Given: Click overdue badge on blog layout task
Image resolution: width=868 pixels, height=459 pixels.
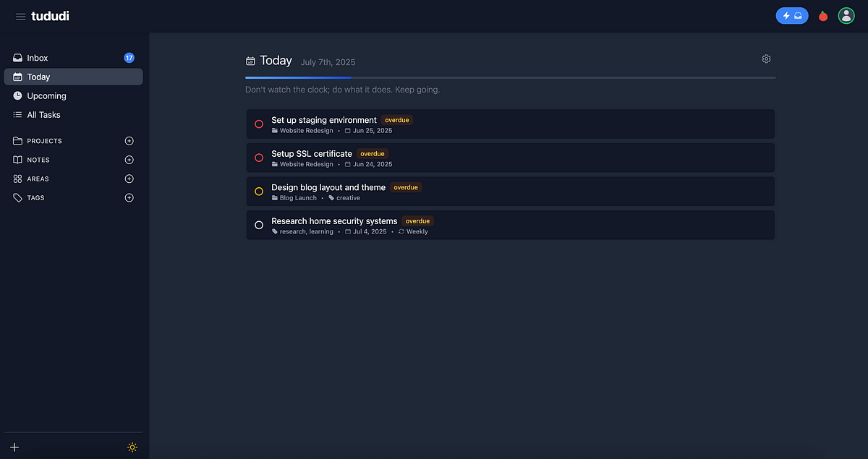Looking at the screenshot, I should [406, 187].
